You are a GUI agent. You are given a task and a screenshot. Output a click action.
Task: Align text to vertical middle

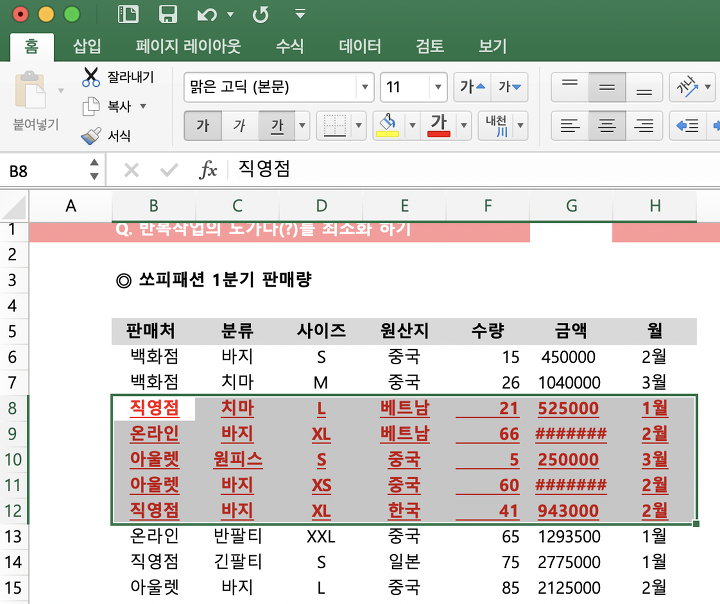click(x=607, y=87)
